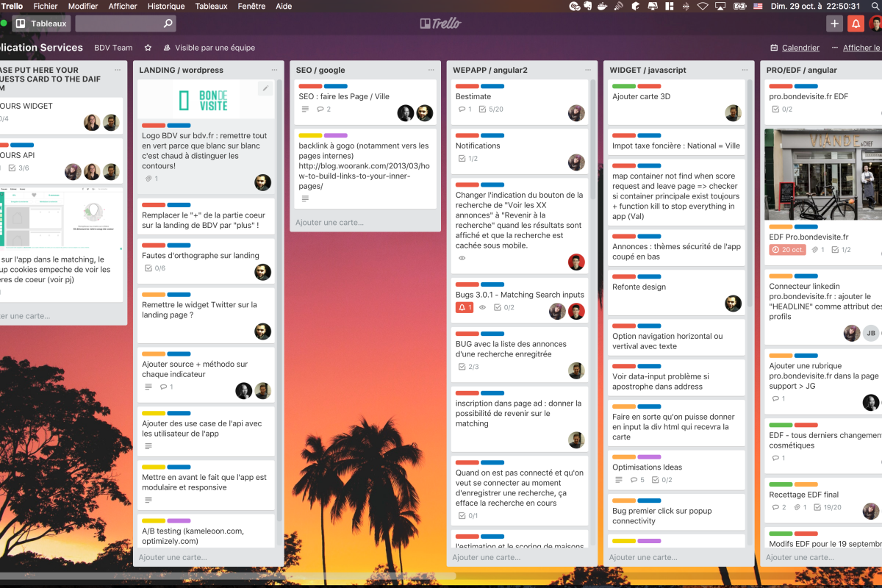Click member avatar on Refonte design card
This screenshot has width=882, height=588.
pyautogui.click(x=733, y=304)
